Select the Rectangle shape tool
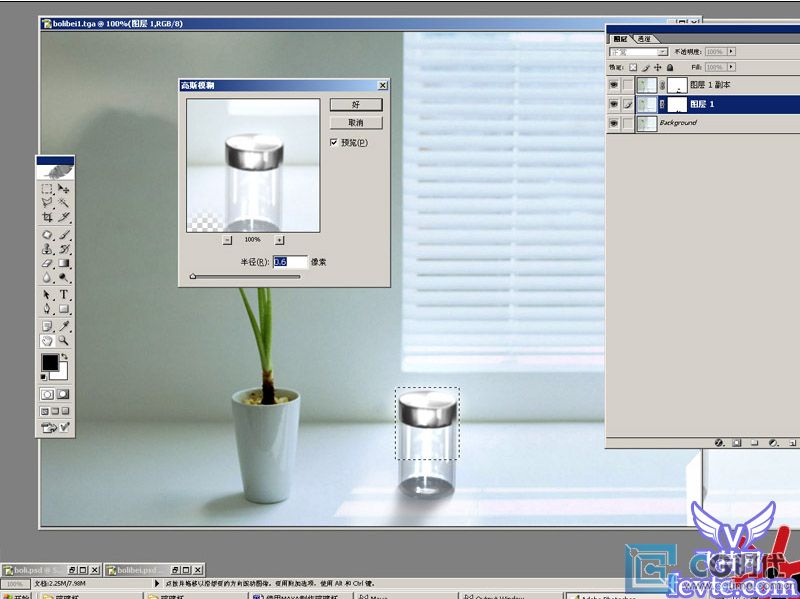This screenshot has width=800, height=599. click(x=63, y=309)
